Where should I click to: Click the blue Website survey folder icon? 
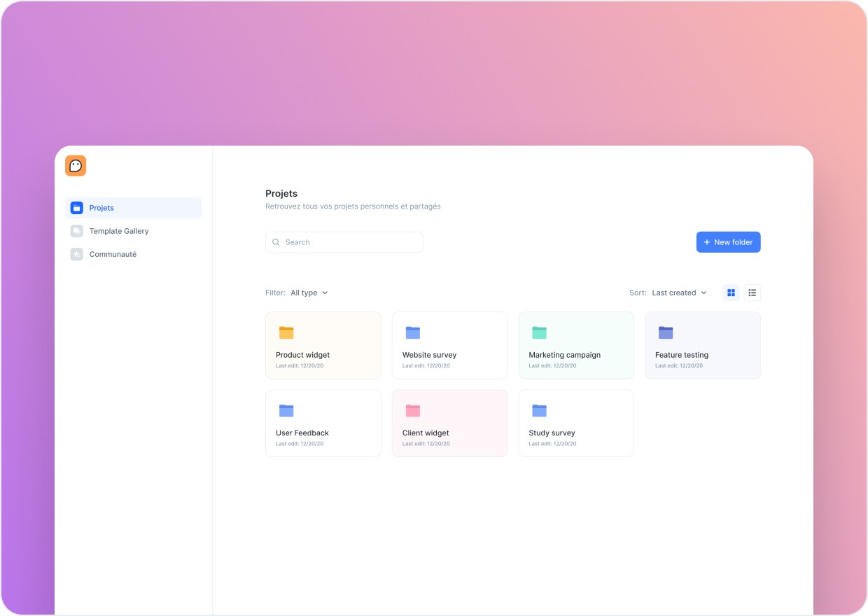pos(413,332)
